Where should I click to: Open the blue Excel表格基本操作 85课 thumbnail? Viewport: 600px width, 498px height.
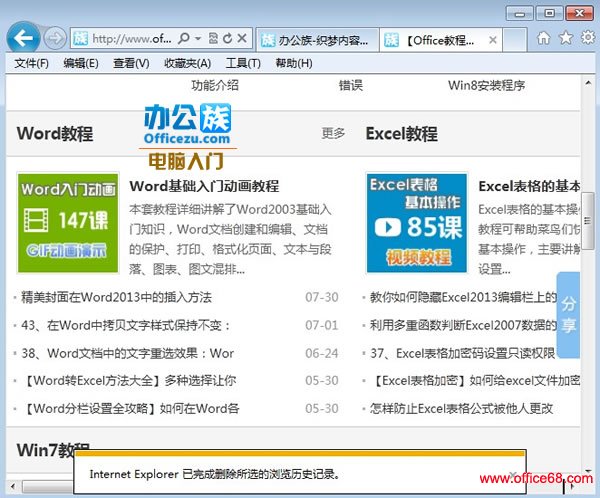417,223
